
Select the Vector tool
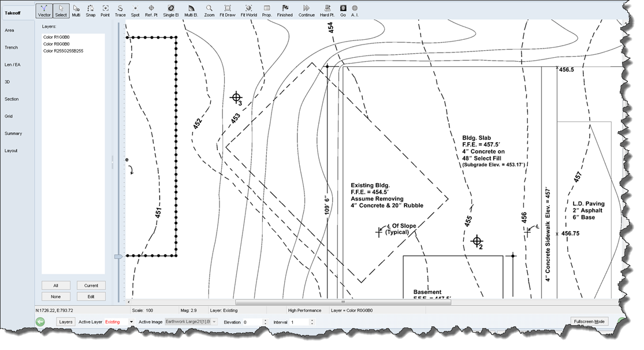coord(44,10)
